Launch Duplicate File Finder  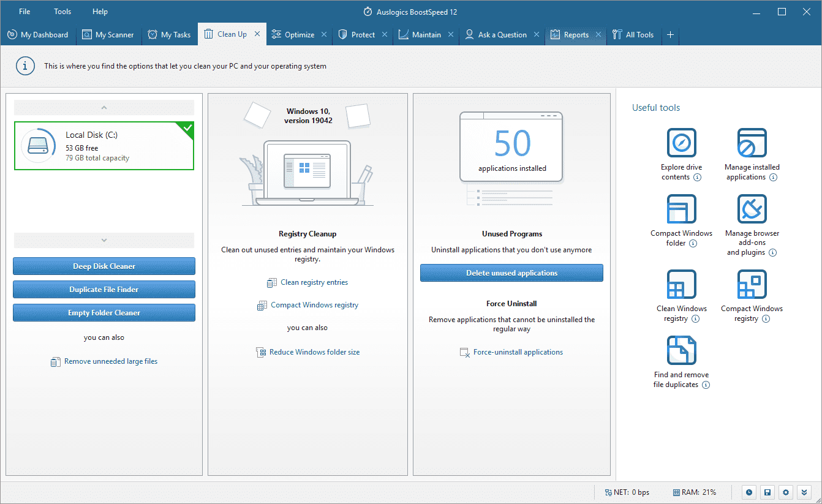pyautogui.click(x=104, y=290)
